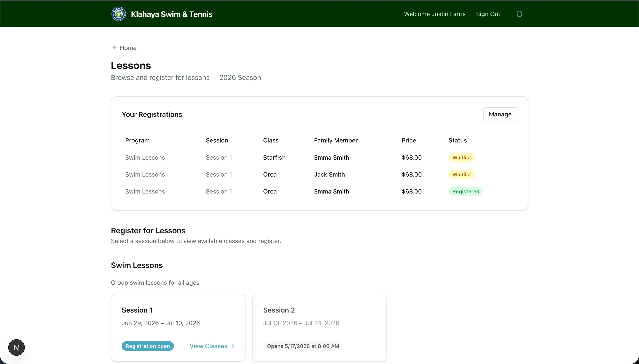The image size is (639, 364).
Task: Select the Session 2 card
Action: (319, 318)
